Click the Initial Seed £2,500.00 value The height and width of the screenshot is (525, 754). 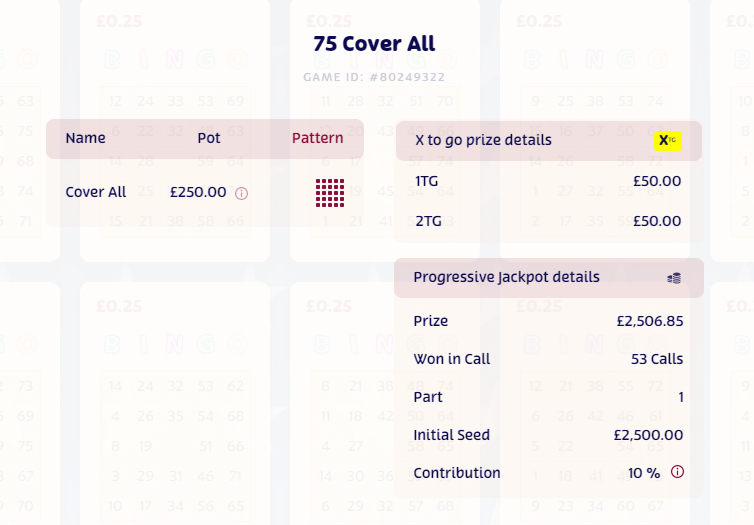point(648,435)
